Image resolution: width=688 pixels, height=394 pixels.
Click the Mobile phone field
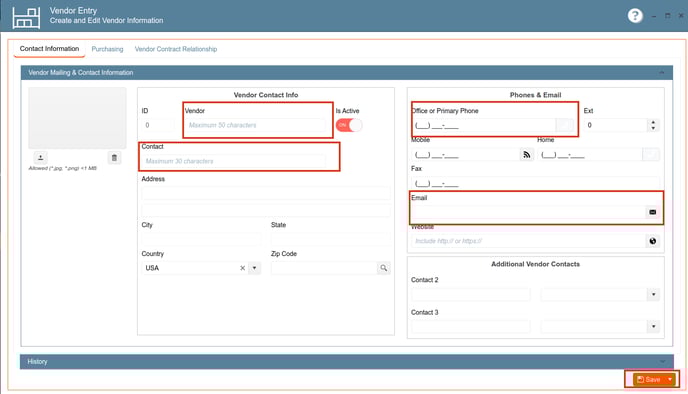465,154
